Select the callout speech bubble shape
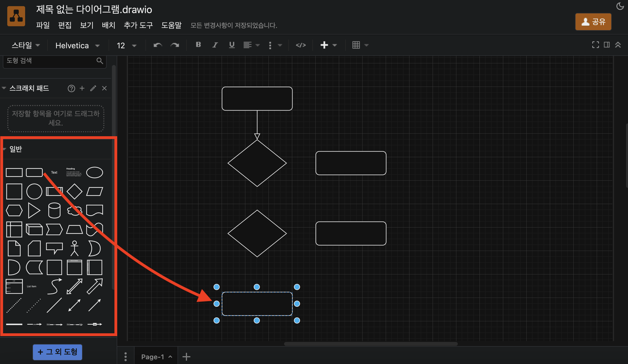 coord(54,248)
